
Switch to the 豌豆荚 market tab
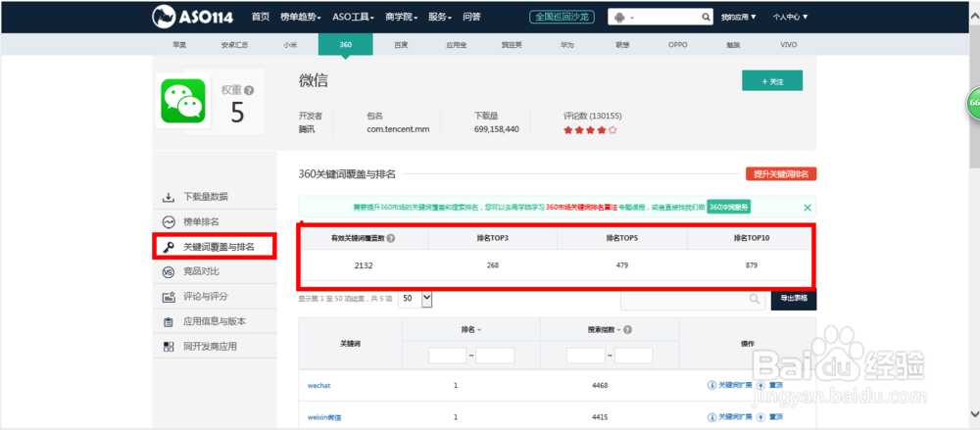512,45
